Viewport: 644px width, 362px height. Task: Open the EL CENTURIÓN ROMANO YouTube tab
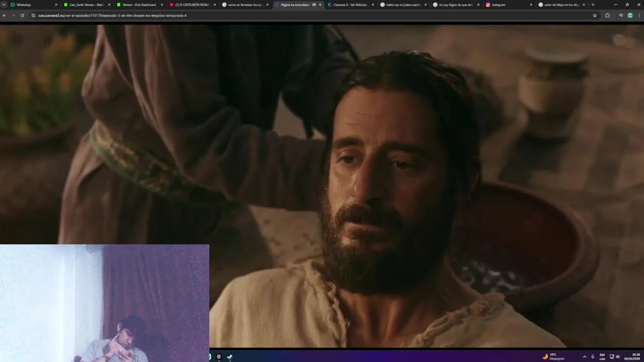[192, 5]
